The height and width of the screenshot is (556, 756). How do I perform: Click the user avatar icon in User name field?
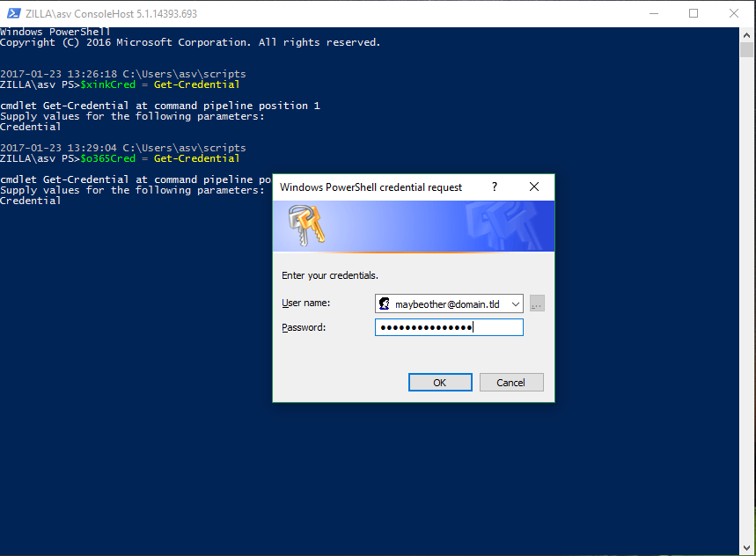[x=385, y=304]
